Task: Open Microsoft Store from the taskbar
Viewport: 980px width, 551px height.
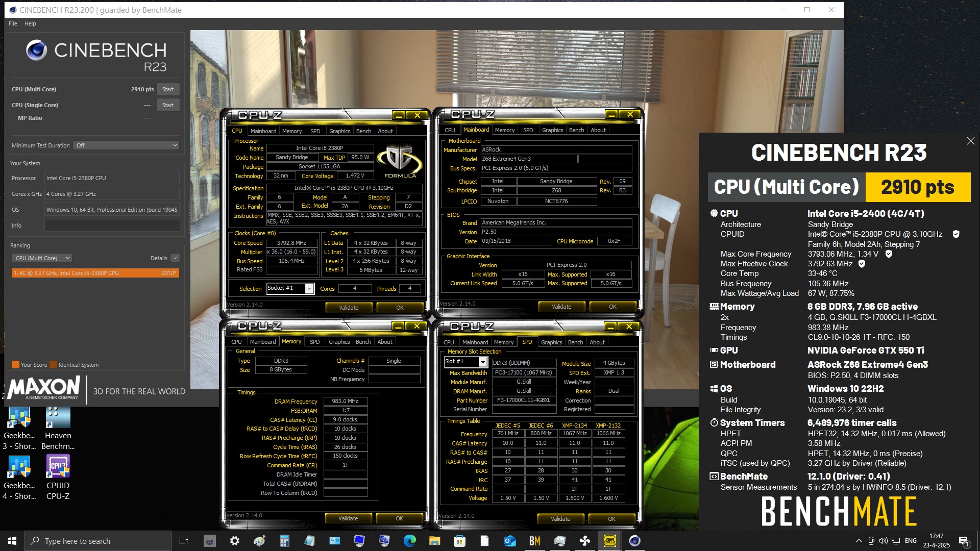Action: point(459,541)
